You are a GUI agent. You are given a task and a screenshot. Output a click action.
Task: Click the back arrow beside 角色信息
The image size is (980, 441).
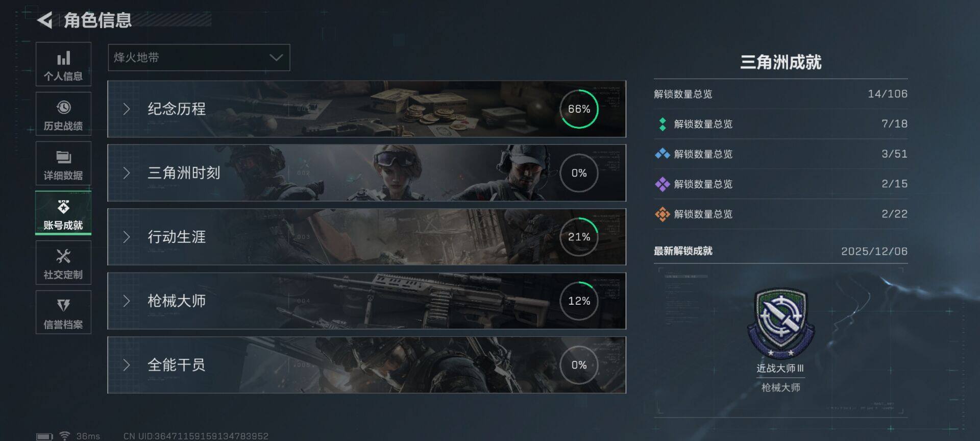click(x=45, y=20)
